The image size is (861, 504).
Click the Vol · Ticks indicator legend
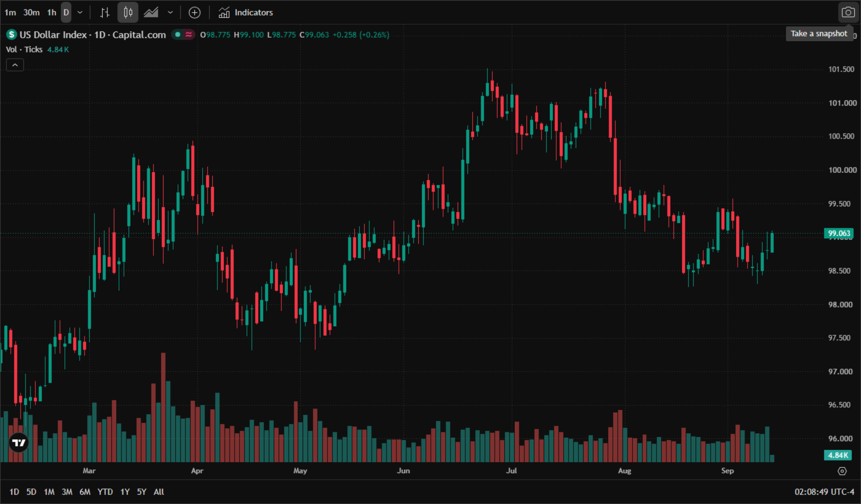pos(24,49)
